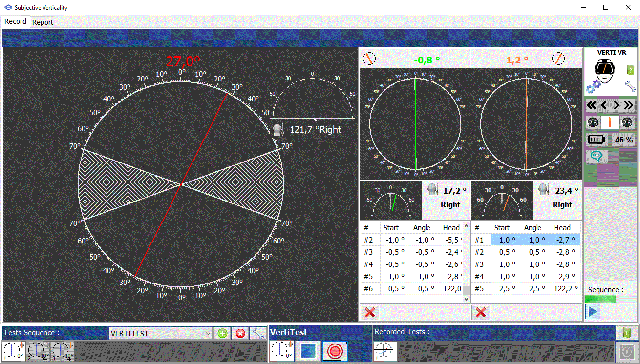Open recorded test 1 thumbnail
This screenshot has height=364, width=640.
click(x=385, y=351)
